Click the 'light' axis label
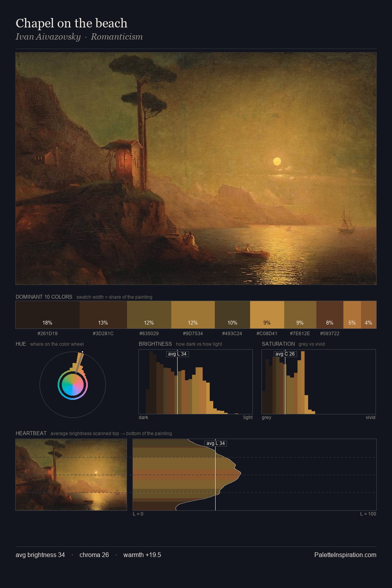 pos(248,417)
